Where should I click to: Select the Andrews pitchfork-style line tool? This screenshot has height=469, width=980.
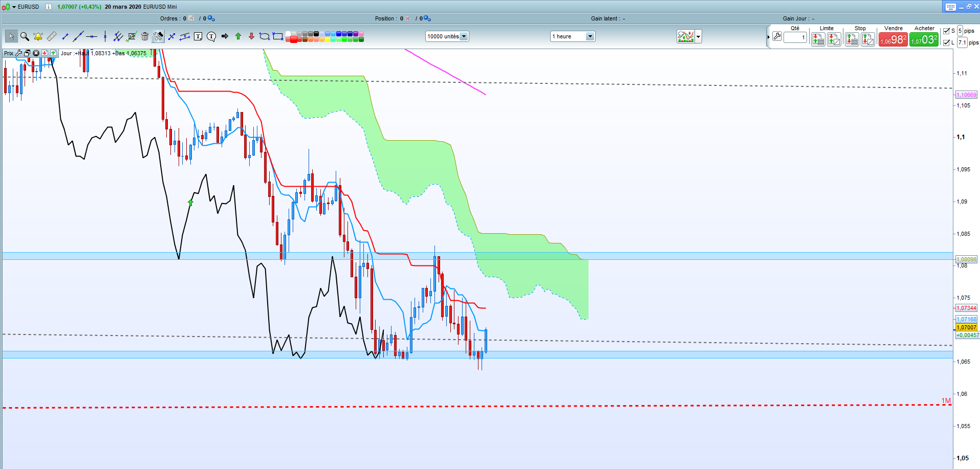pyautogui.click(x=185, y=36)
